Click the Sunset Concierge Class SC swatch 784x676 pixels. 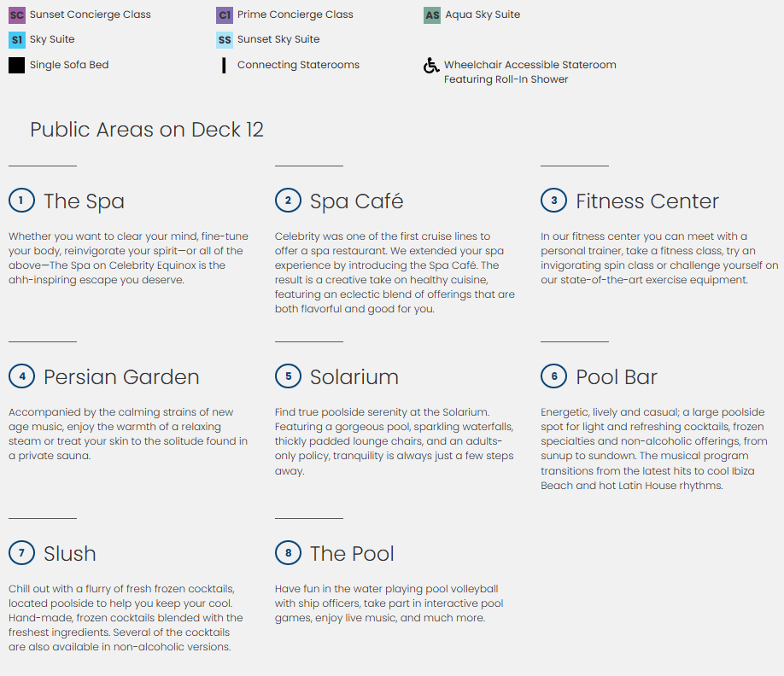click(x=16, y=15)
